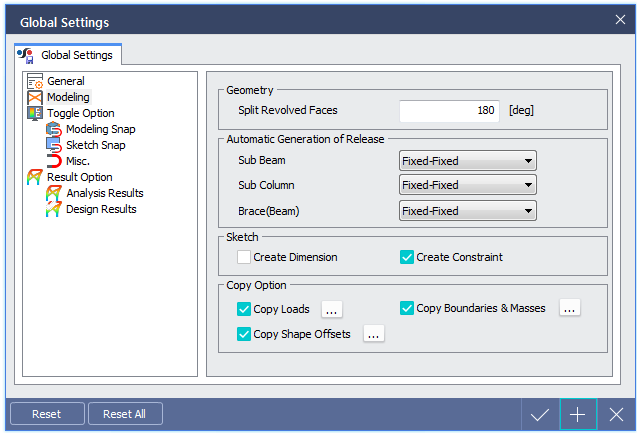This screenshot has width=637, height=433.
Task: Select General in the settings tree
Action: (x=66, y=81)
